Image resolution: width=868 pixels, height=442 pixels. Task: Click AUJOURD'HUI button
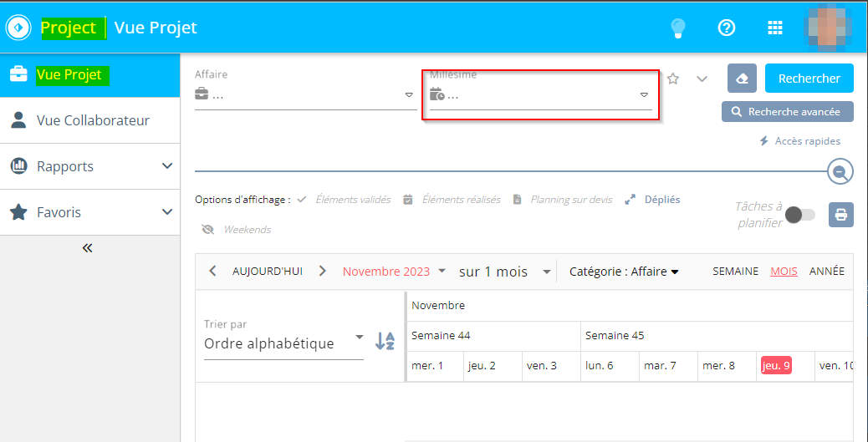click(268, 272)
